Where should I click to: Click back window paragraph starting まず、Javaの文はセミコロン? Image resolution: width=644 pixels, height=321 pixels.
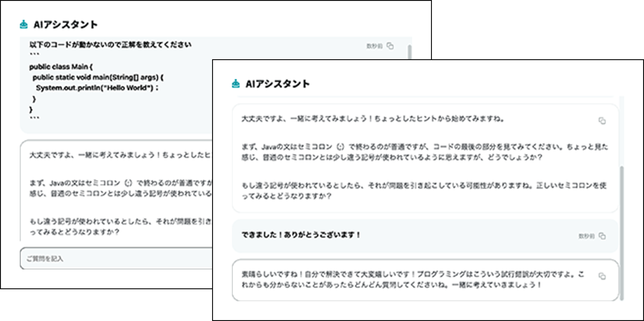tap(121, 188)
